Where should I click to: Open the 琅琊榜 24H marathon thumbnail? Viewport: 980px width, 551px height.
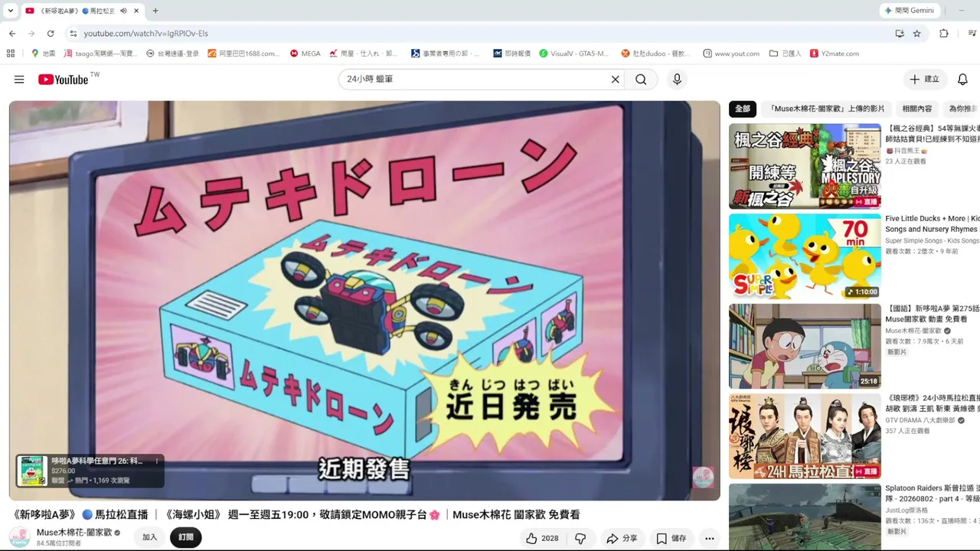coord(805,436)
